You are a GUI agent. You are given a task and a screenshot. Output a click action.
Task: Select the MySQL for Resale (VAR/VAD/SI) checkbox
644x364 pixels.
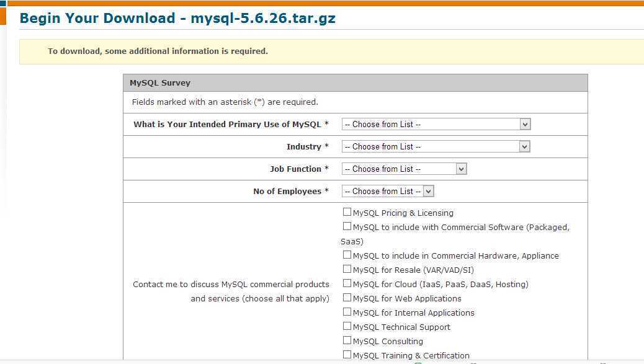[x=347, y=269]
